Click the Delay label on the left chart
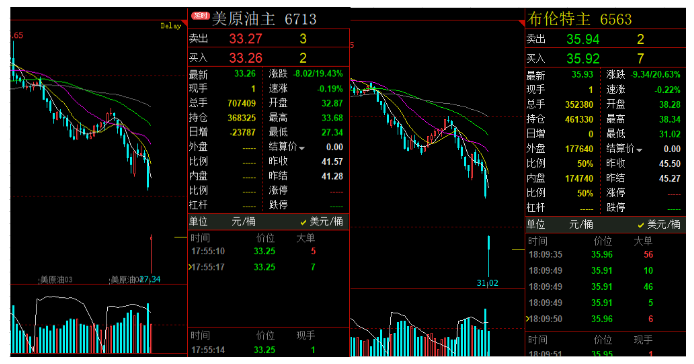The height and width of the screenshot is (364, 694). [x=171, y=26]
